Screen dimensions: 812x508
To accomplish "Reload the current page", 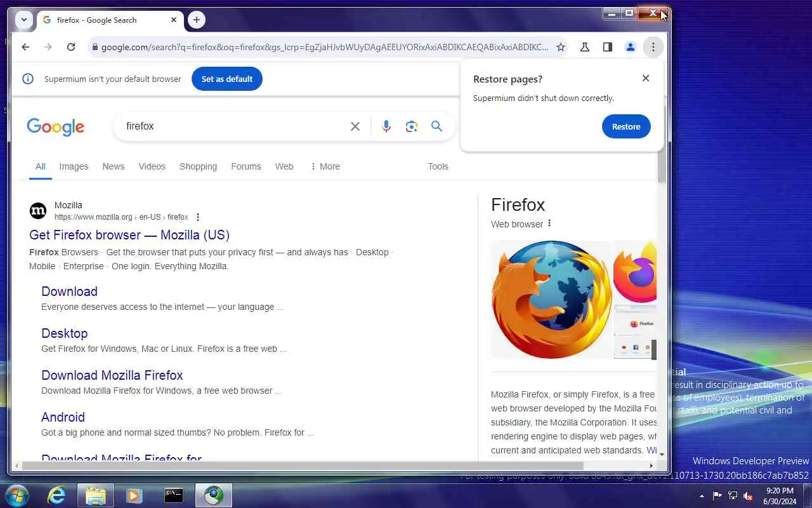I will [x=71, y=47].
